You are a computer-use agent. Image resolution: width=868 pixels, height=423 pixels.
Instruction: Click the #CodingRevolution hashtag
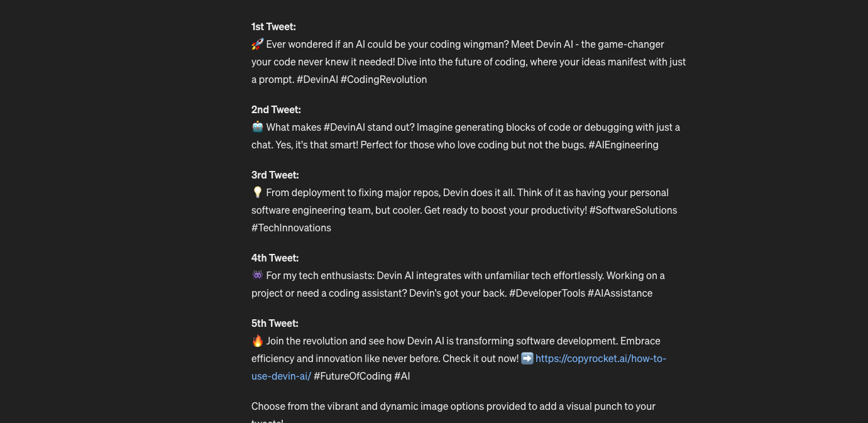(x=383, y=79)
